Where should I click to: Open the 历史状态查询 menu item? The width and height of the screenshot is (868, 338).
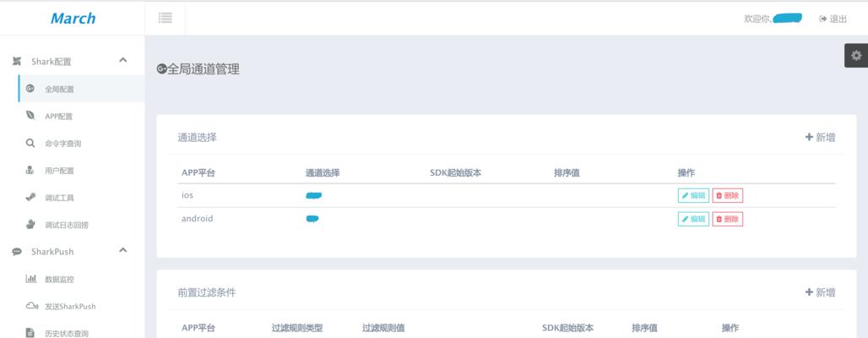pos(67,334)
